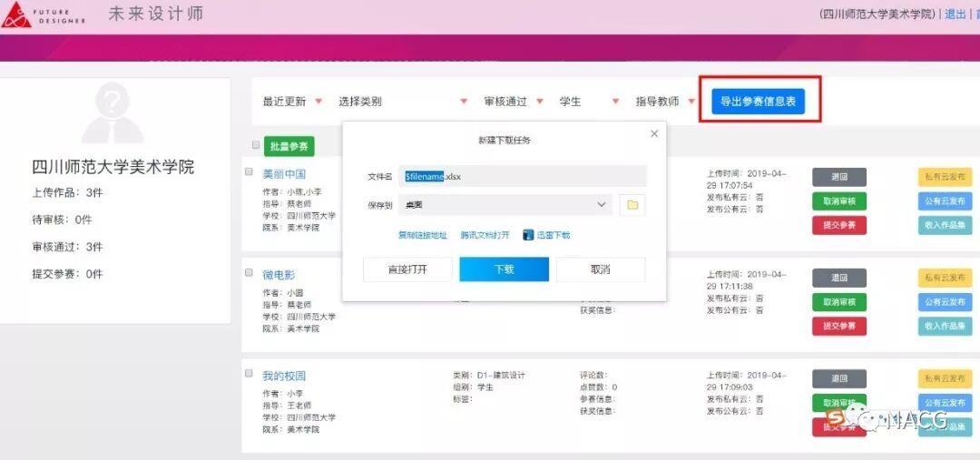This screenshot has width=980, height=460.
Task: Close the new download task dialog
Action: 654,133
